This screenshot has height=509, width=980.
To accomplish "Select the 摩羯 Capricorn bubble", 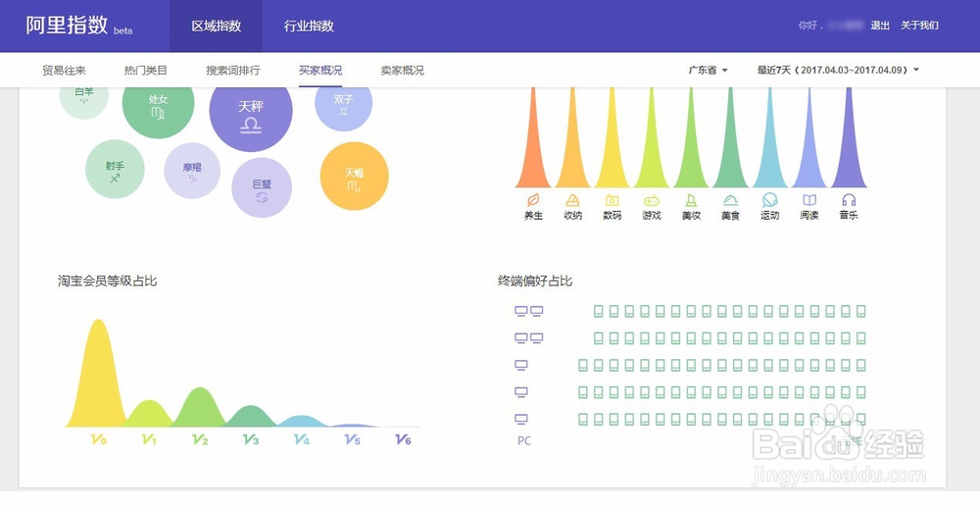I will point(192,171).
